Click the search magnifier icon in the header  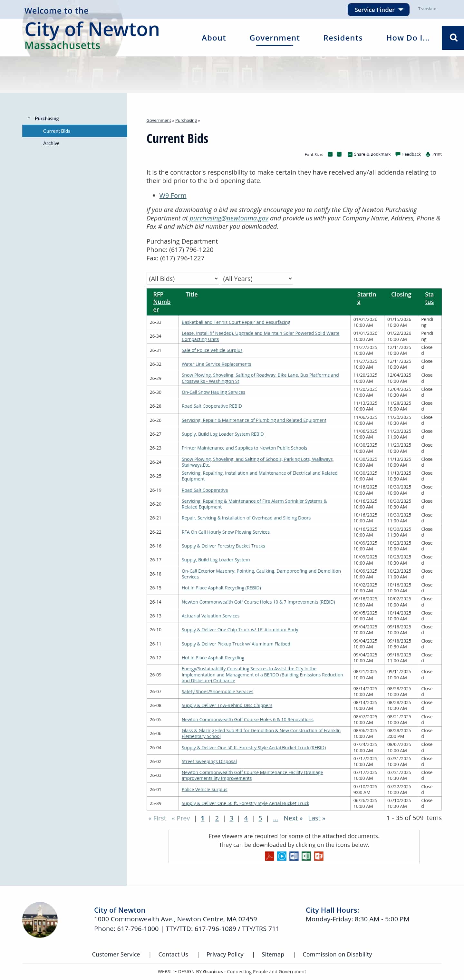[453, 38]
